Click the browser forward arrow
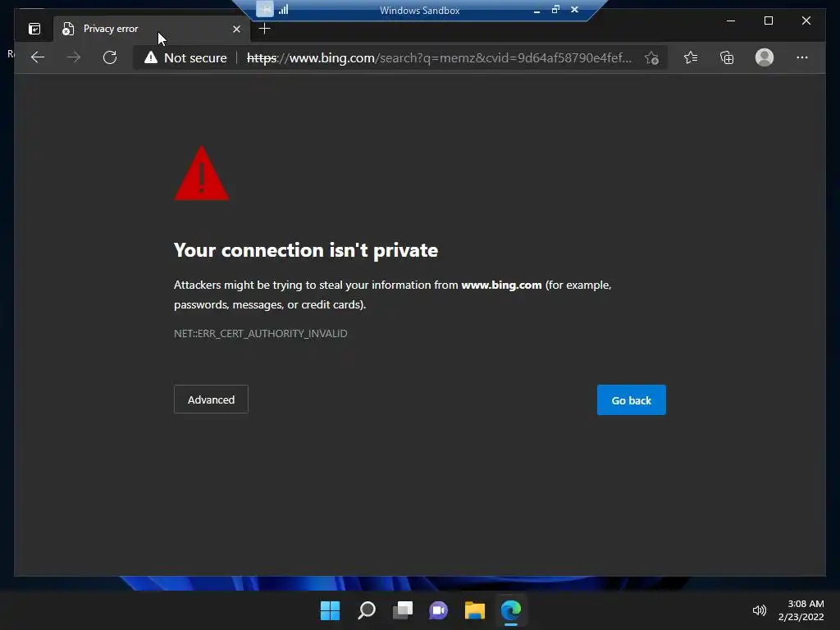 [74, 57]
